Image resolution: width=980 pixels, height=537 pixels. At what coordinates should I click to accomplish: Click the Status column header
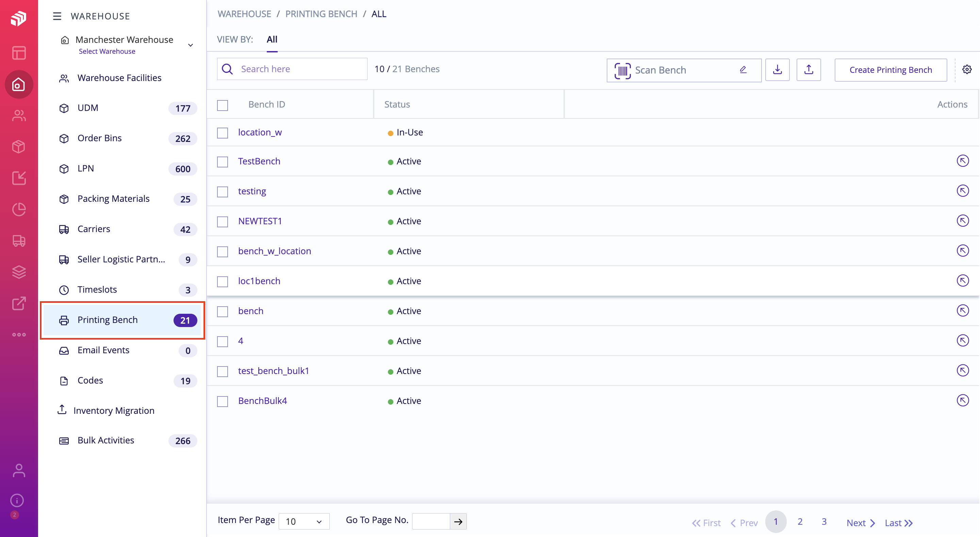click(397, 104)
